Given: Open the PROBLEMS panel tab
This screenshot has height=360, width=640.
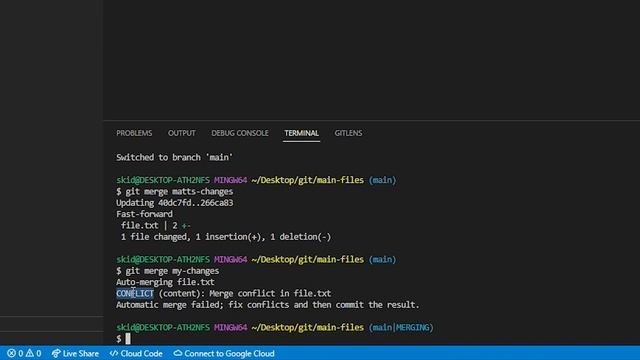Looking at the screenshot, I should pyautogui.click(x=134, y=133).
